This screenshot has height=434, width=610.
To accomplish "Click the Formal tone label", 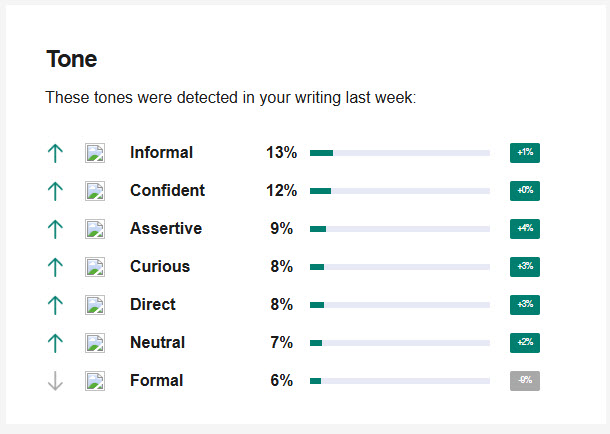I will point(157,381).
